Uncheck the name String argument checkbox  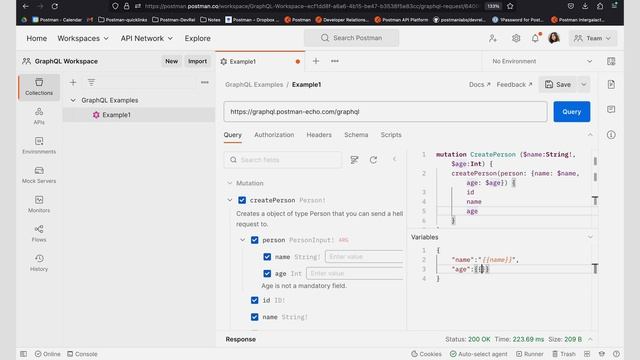point(267,257)
